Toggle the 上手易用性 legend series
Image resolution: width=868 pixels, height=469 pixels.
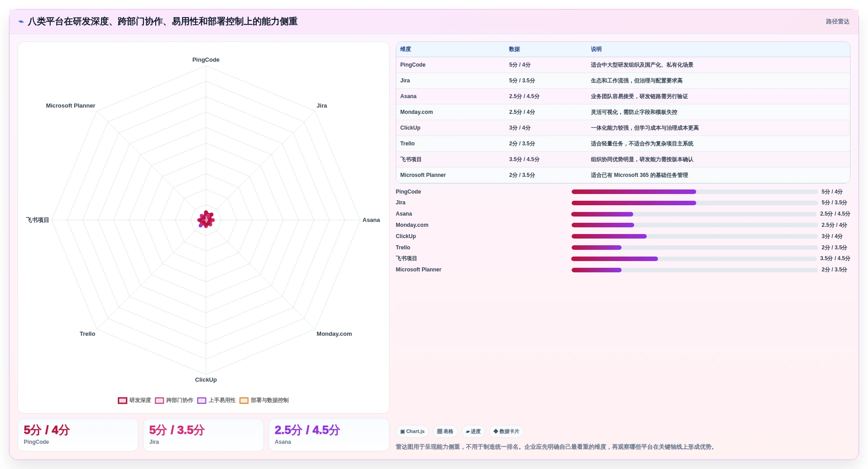[x=216, y=401]
